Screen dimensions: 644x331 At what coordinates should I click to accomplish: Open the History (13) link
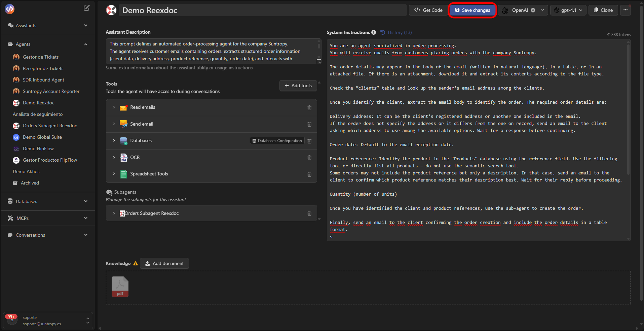(396, 32)
